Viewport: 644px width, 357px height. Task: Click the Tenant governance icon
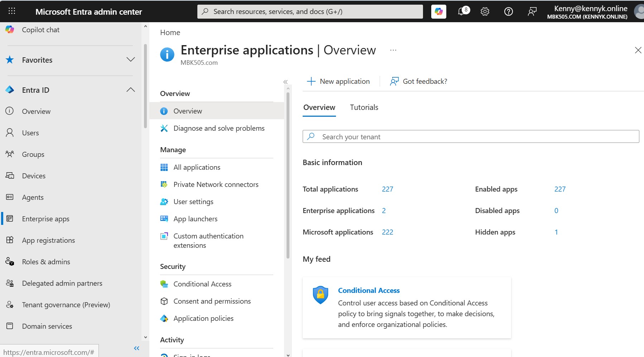[10, 305]
